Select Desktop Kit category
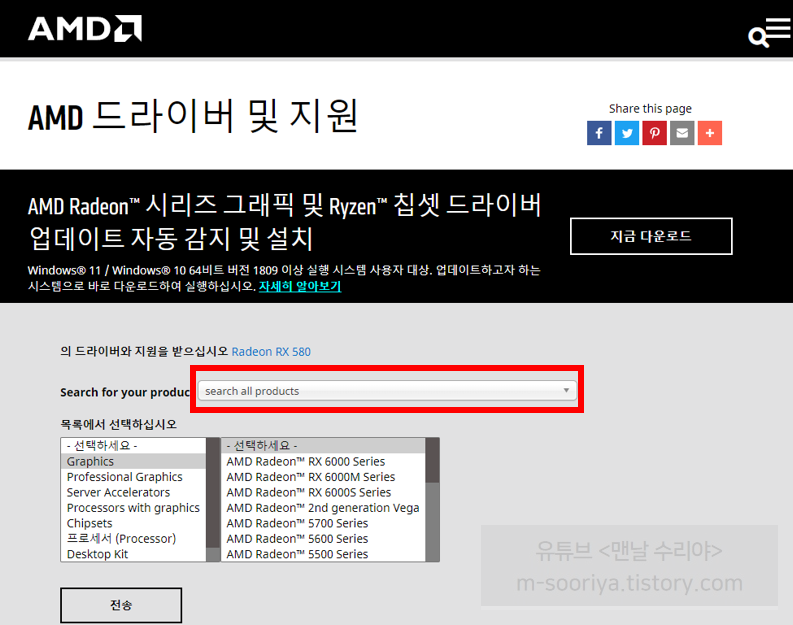 [x=134, y=554]
